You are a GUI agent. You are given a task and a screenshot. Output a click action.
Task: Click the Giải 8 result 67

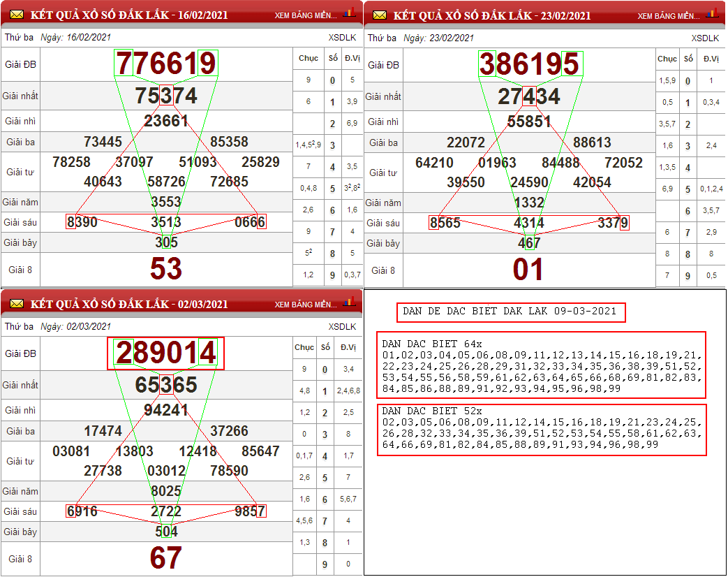pos(166,558)
